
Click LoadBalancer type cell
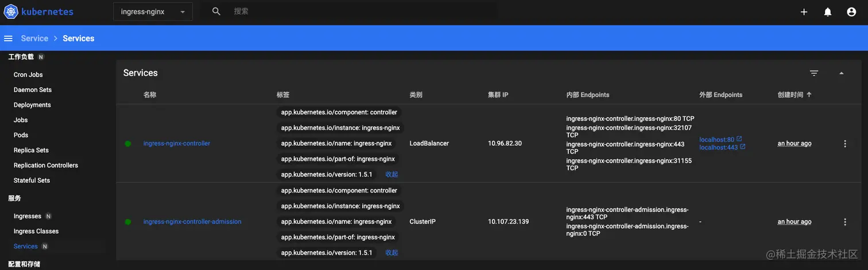tap(429, 144)
